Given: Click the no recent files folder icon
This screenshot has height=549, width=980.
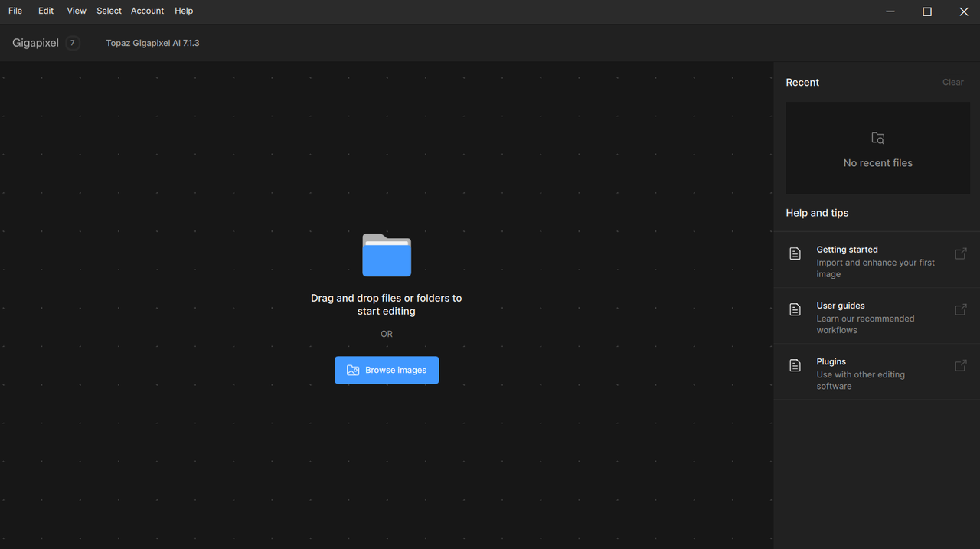Looking at the screenshot, I should click(x=878, y=139).
